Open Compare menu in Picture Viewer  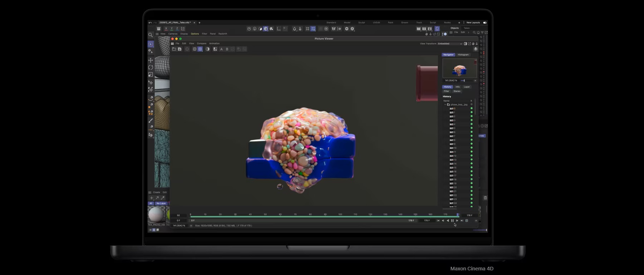pyautogui.click(x=202, y=44)
